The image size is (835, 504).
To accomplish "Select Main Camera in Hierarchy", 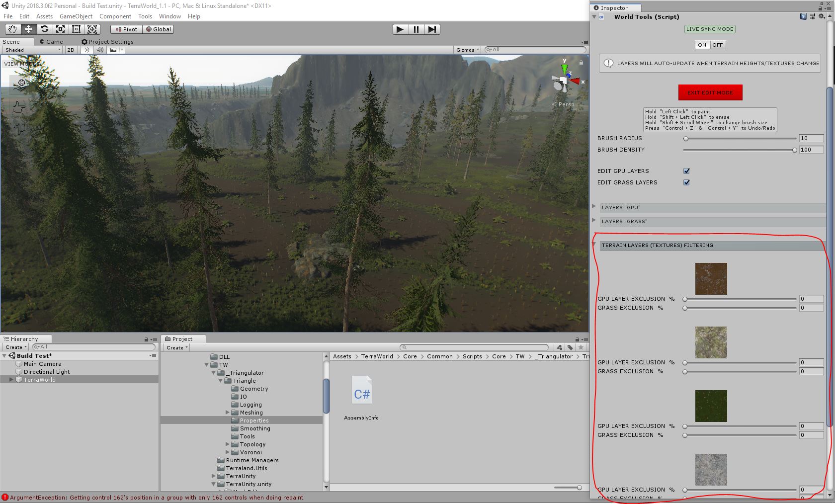I will pyautogui.click(x=43, y=364).
